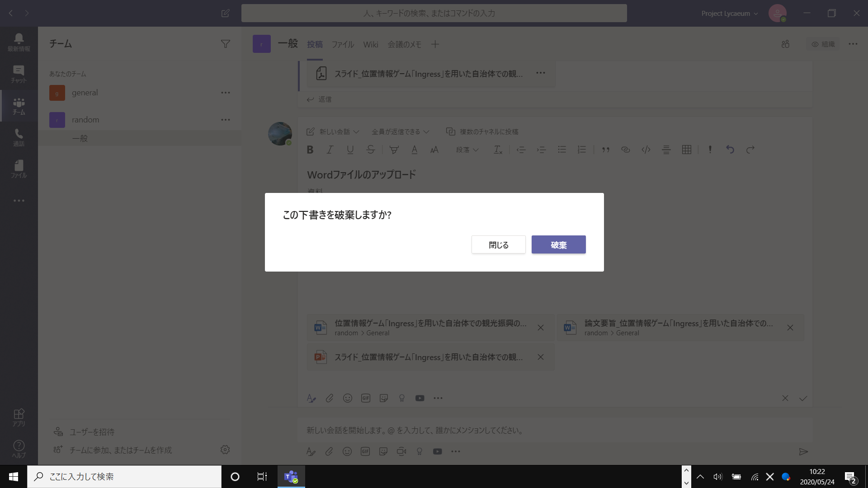Switch to the 会議のメモ tab

click(405, 44)
